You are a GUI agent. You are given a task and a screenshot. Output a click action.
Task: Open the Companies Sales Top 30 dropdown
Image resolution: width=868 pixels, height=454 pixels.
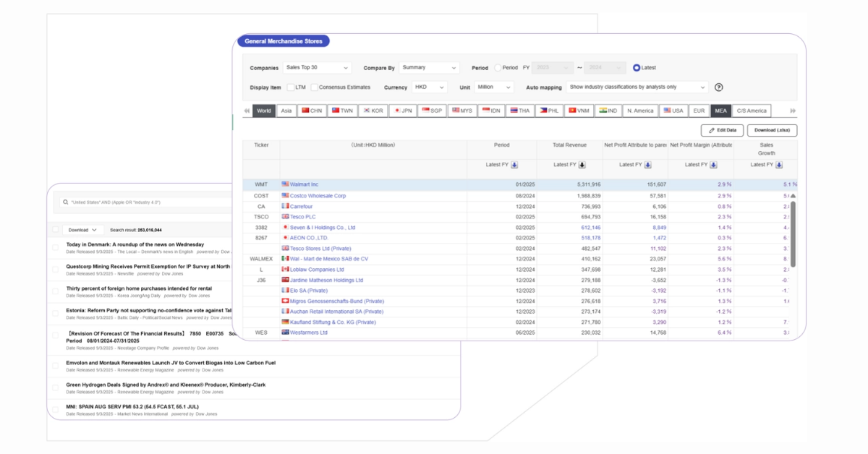317,67
